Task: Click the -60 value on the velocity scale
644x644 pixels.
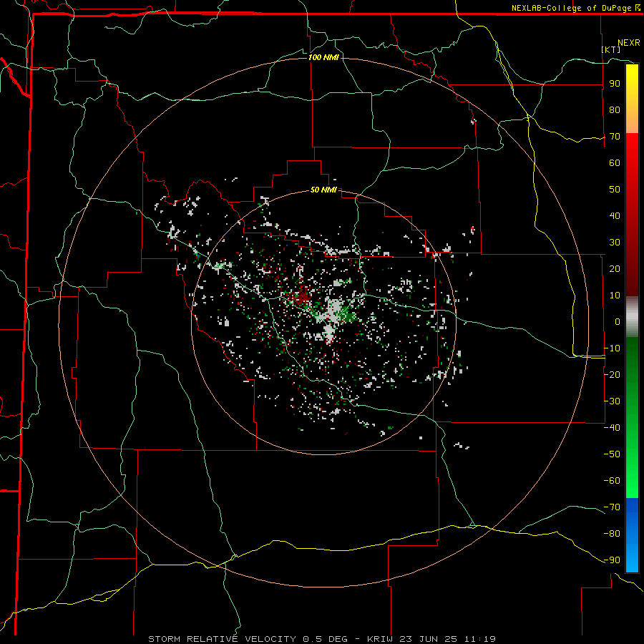Action: (x=612, y=481)
